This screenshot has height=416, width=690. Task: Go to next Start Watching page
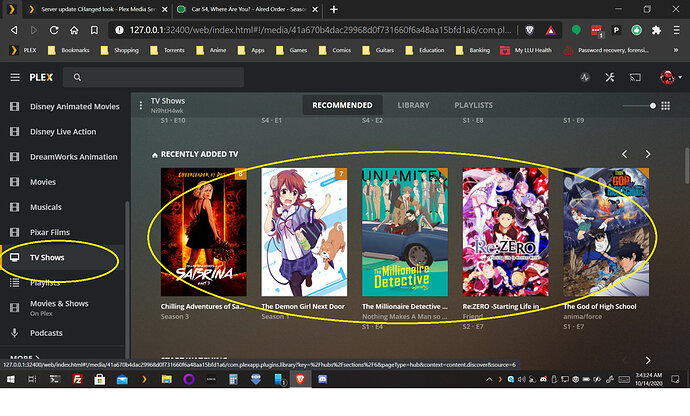(648, 361)
